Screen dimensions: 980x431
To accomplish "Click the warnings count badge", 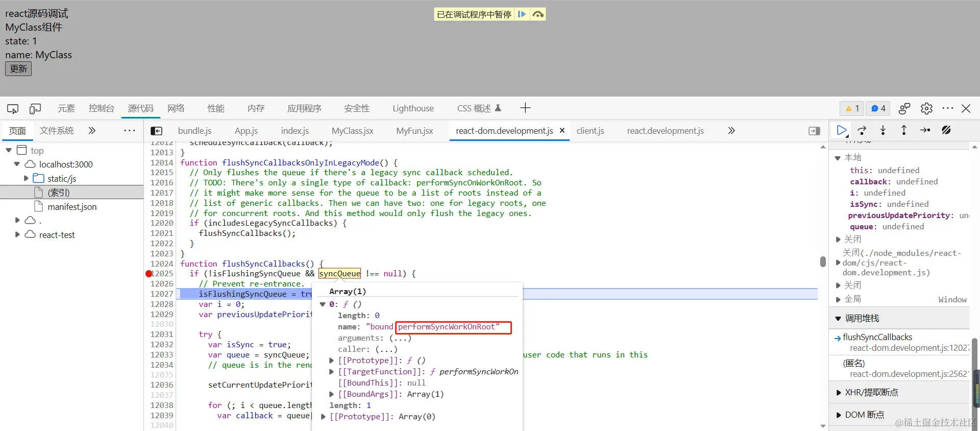I will [852, 108].
